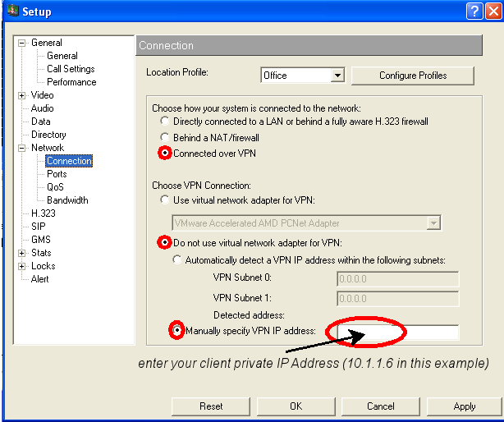This screenshot has height=422, width=504.
Task: Select SIP in the settings tree
Action: pos(39,227)
